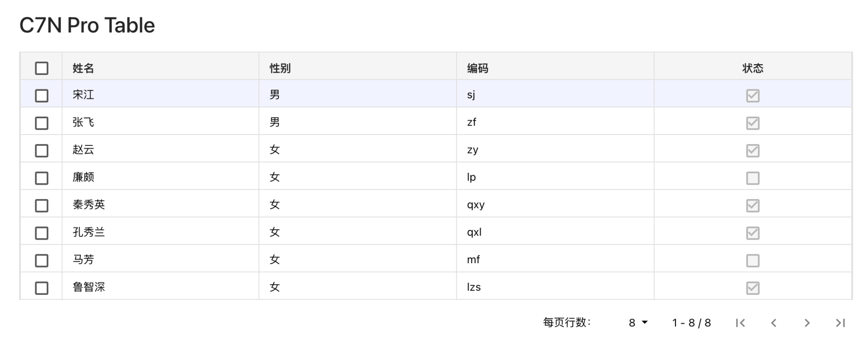This screenshot has width=868, height=344.
Task: Select the 宋江 row checkbox
Action: pyautogui.click(x=42, y=95)
